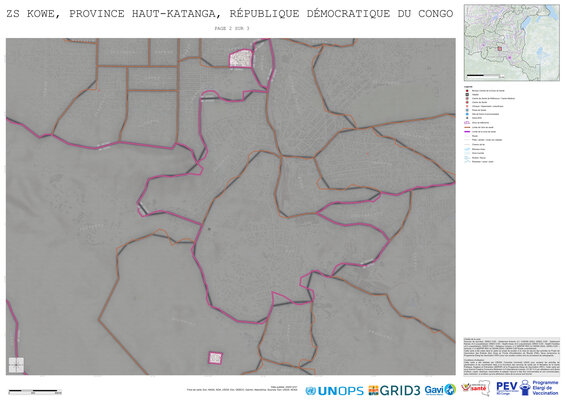The image size is (566, 400).
Task: Click the dark red top circle symbol in the legend
Action: coord(467,91)
